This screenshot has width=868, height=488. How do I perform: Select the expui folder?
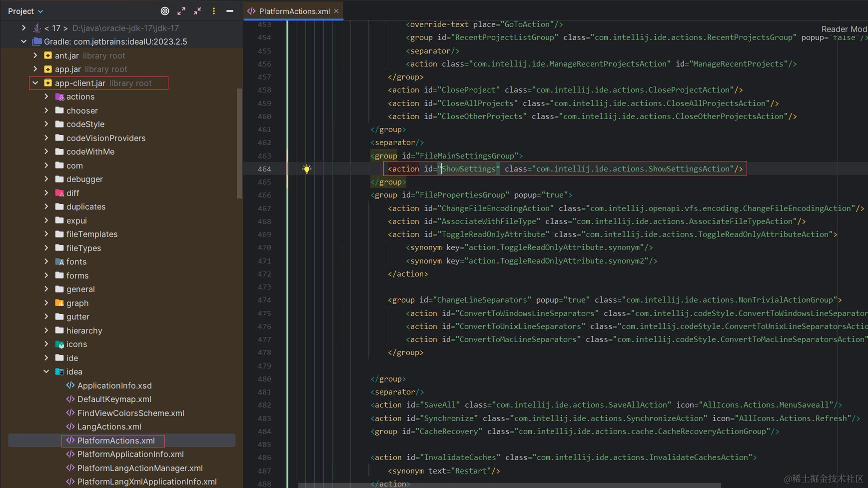point(76,220)
